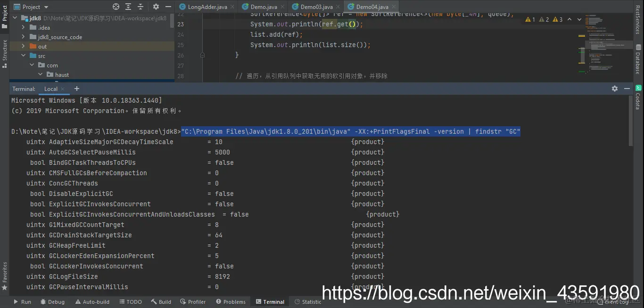Toggle the Terminal tool window button
This screenshot has width=644, height=308.
(270, 302)
